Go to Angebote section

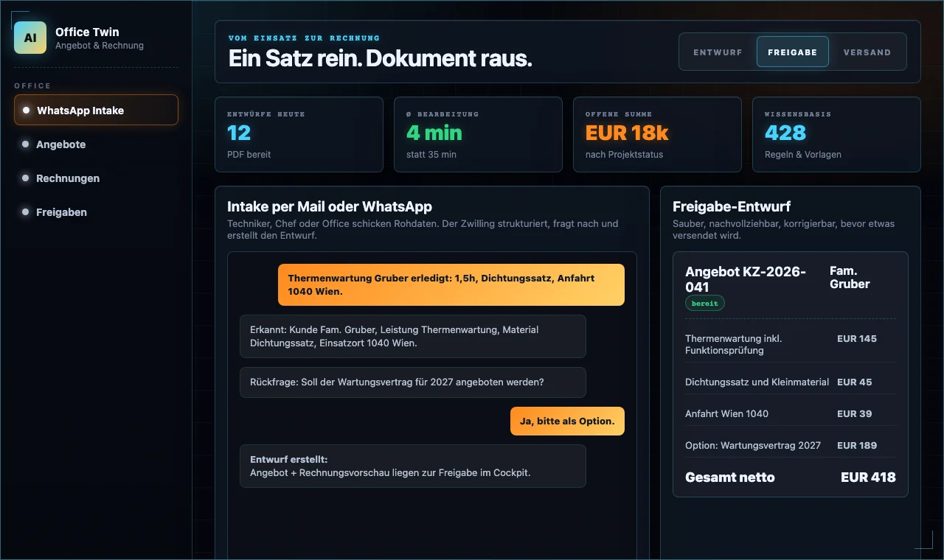[96, 144]
